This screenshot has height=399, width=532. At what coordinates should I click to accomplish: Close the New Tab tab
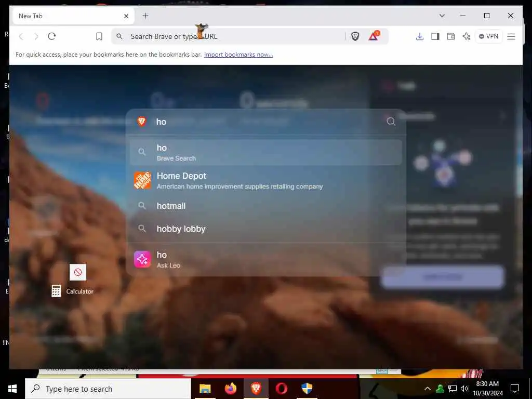click(126, 16)
